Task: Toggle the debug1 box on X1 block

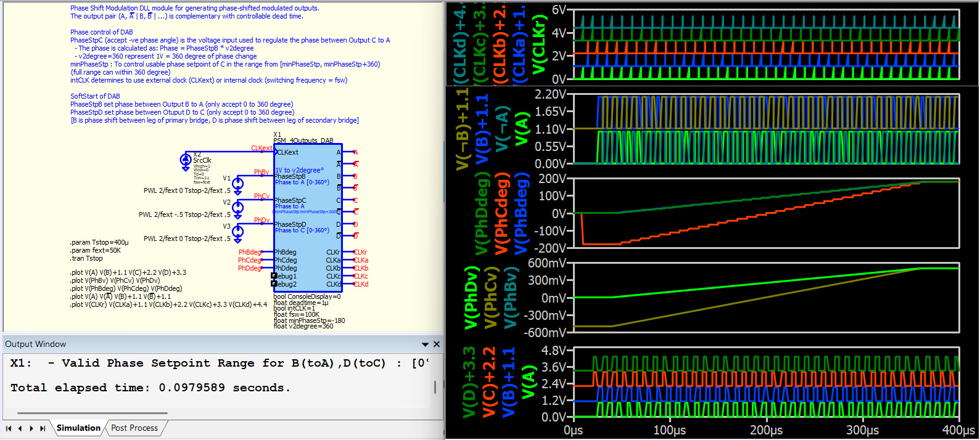Action: pyautogui.click(x=274, y=276)
